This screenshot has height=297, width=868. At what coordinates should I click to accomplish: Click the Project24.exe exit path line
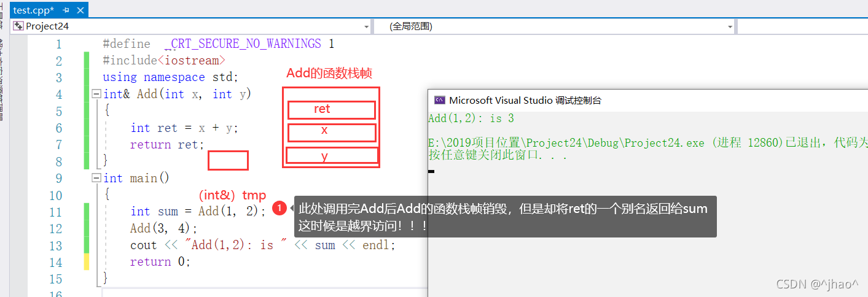[x=648, y=143]
